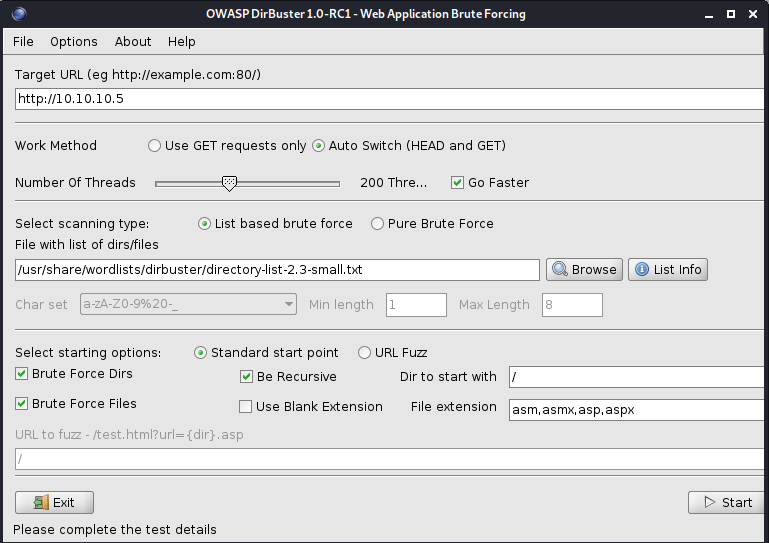Open the Help menu

pyautogui.click(x=181, y=42)
